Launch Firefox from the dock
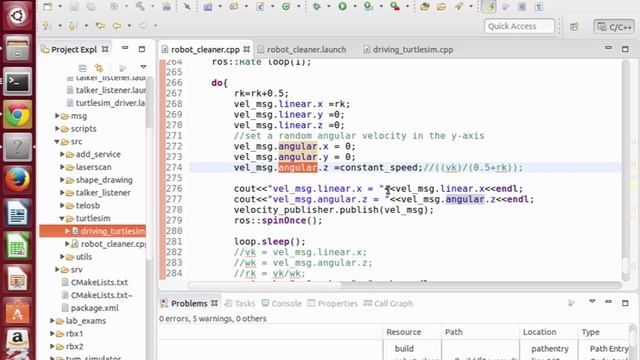This screenshot has width=640, height=360. tap(17, 180)
